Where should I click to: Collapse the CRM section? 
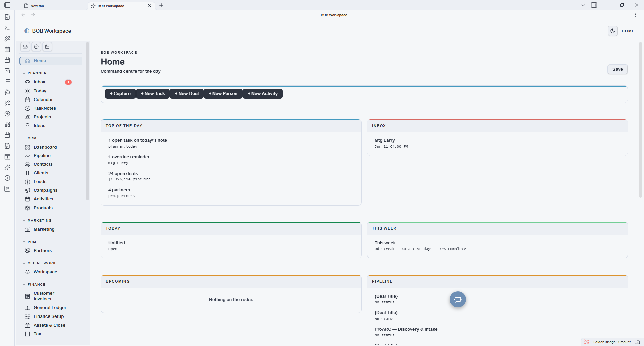point(30,138)
